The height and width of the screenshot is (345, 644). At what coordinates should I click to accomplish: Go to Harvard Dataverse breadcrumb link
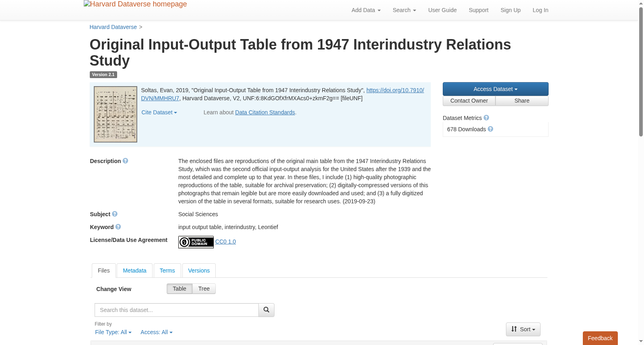coord(113,27)
